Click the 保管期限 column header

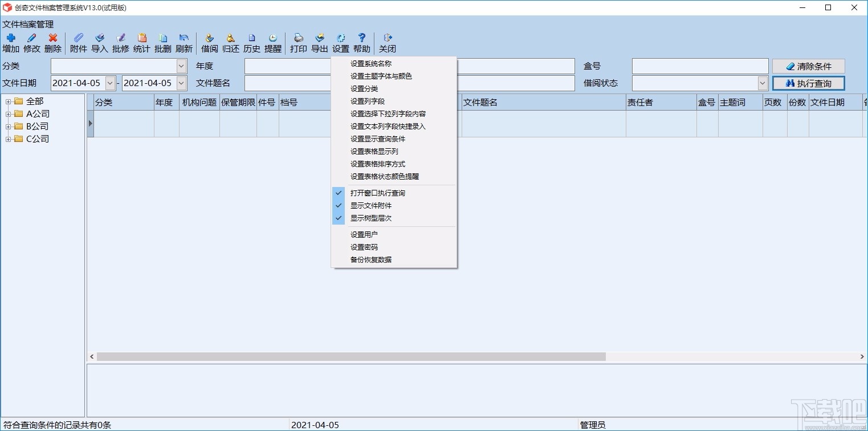click(x=238, y=103)
